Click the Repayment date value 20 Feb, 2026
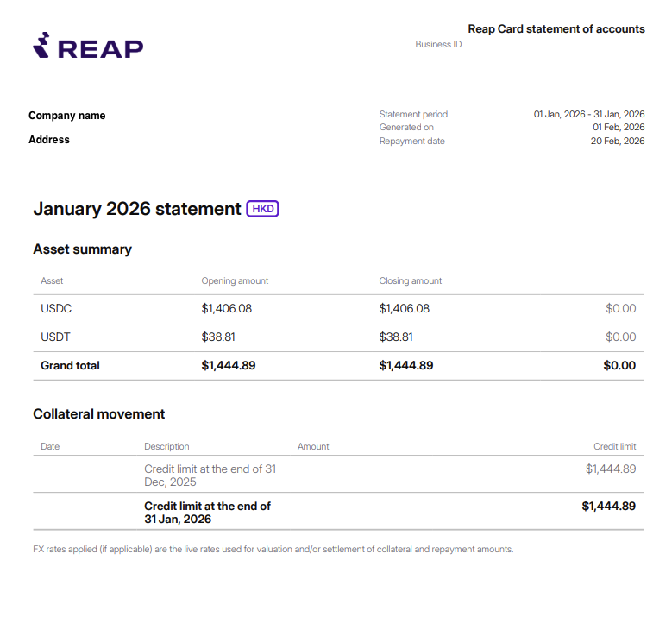The image size is (672, 630). pos(618,141)
